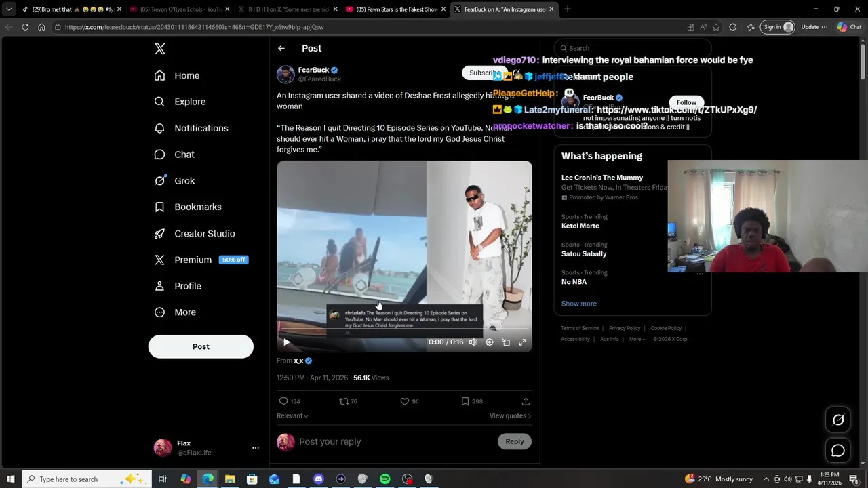The height and width of the screenshot is (488, 868).
Task: Open Notifications in the sidebar
Action: [191, 128]
